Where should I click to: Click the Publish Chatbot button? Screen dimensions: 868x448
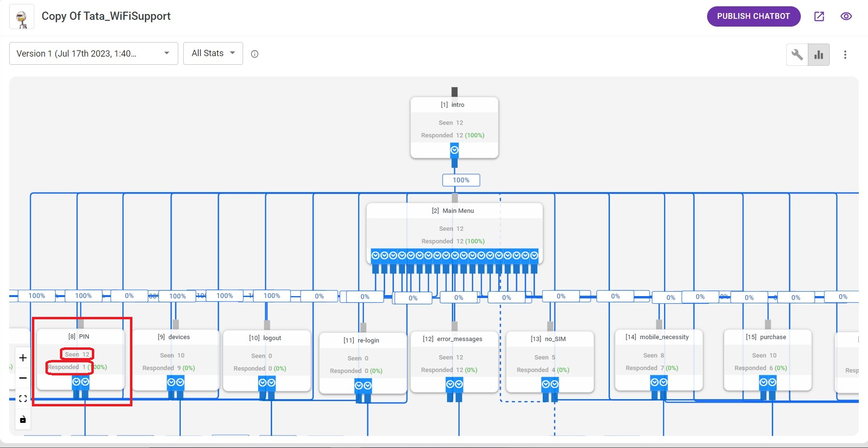pyautogui.click(x=753, y=16)
